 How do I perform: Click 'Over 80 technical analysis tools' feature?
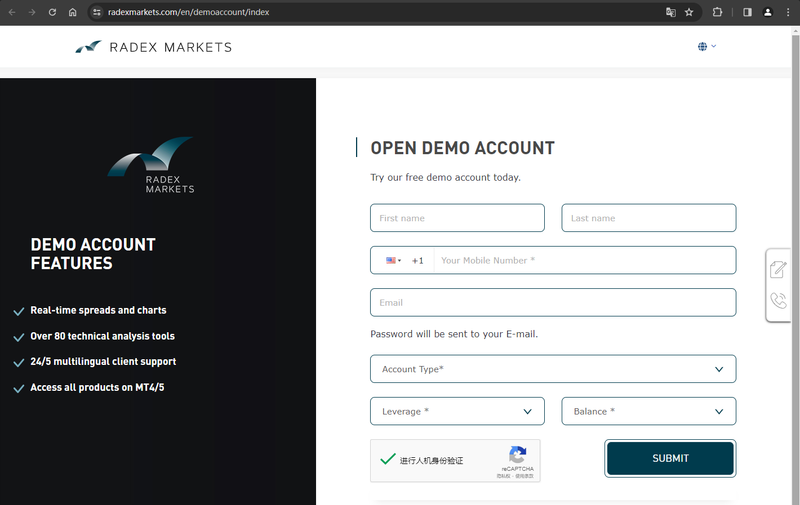(x=103, y=336)
